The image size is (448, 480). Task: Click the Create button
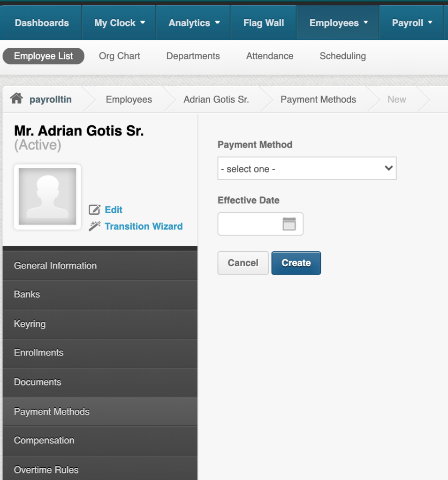tap(296, 263)
